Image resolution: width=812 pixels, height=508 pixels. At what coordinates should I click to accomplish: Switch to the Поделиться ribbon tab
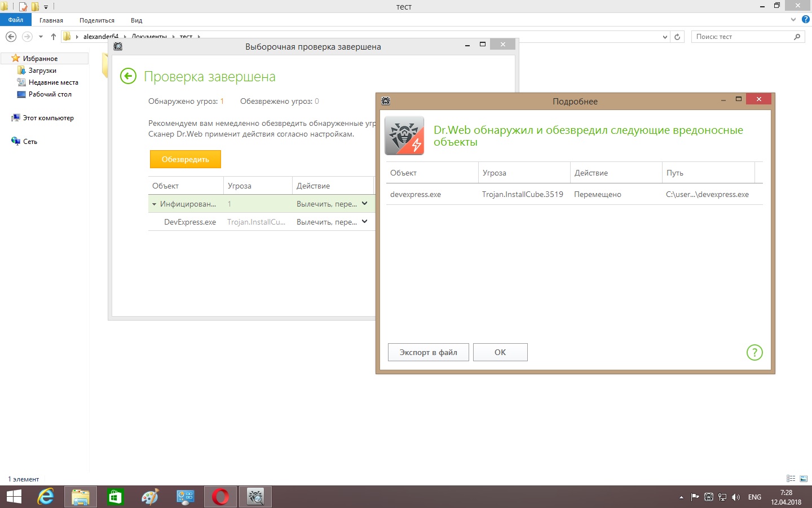(97, 20)
